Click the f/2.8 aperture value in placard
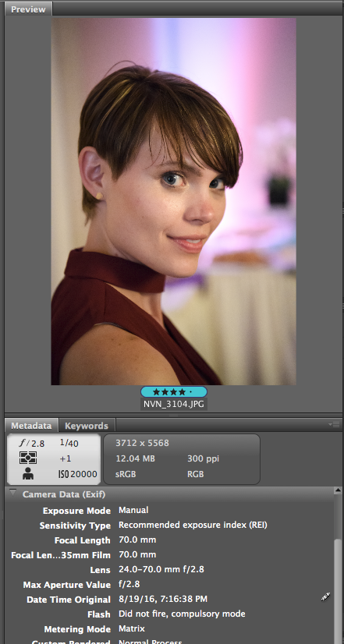The image size is (344, 644). [32, 443]
